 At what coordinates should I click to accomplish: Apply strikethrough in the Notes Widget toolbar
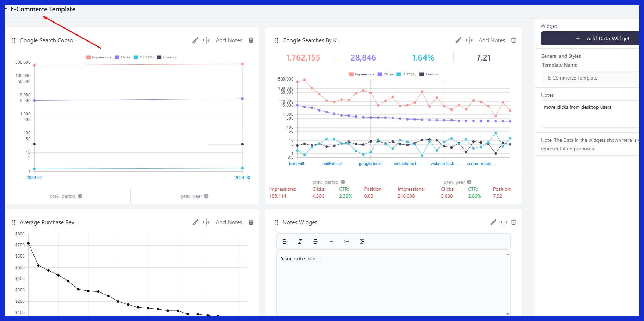(x=315, y=241)
